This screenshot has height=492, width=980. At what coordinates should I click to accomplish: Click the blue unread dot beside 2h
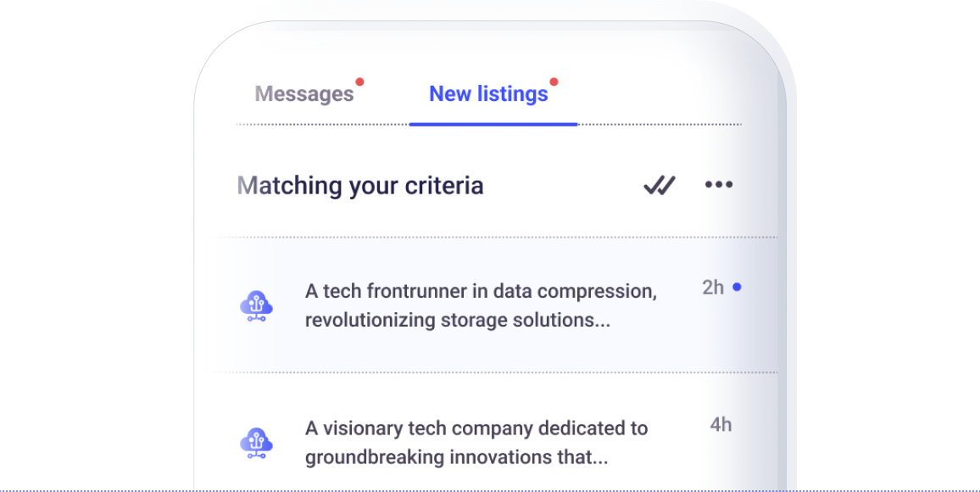coord(737,287)
